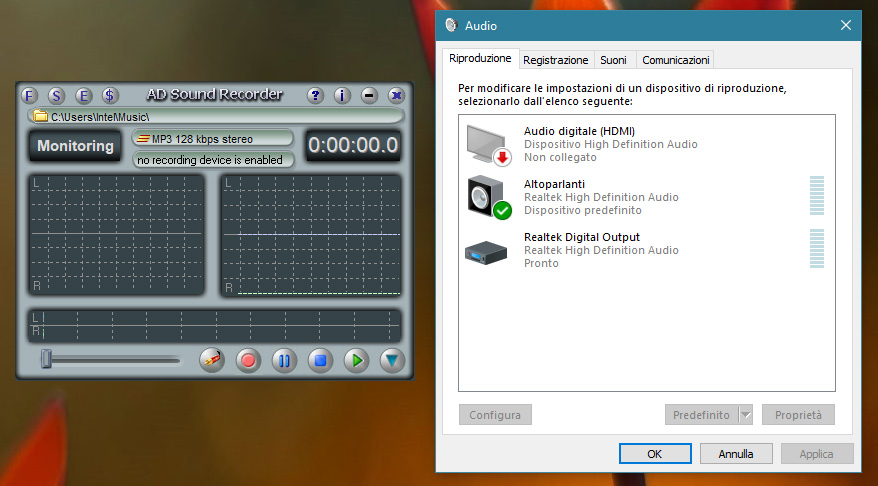The height and width of the screenshot is (486, 878).
Task: Click the plug connector icon button
Action: pos(211,360)
